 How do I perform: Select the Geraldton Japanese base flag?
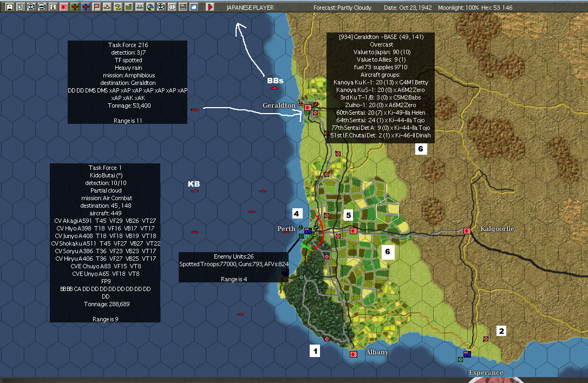[x=308, y=108]
